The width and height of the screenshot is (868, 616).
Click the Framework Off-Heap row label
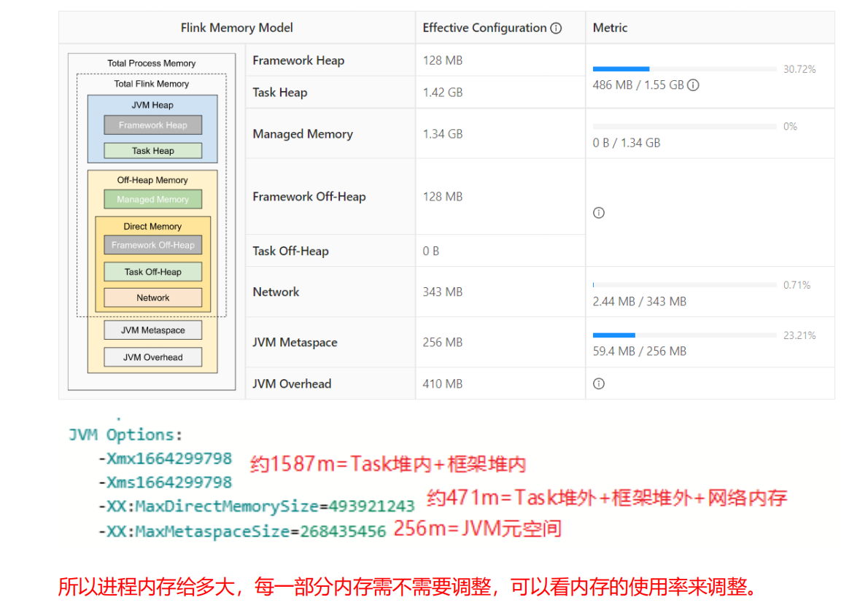[309, 197]
